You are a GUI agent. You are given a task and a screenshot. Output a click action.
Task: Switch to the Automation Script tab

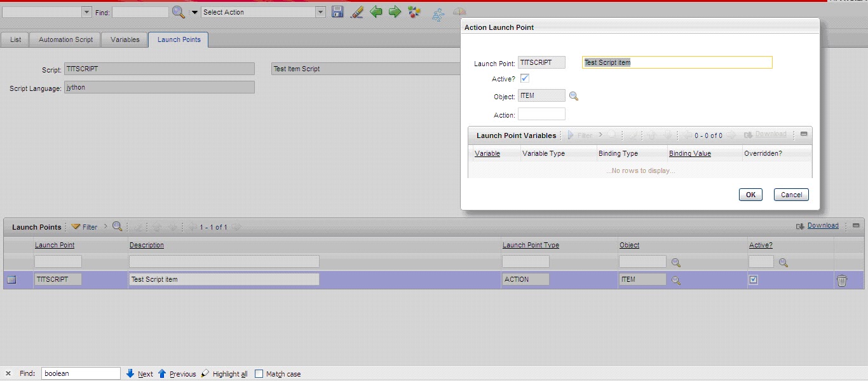(x=64, y=39)
